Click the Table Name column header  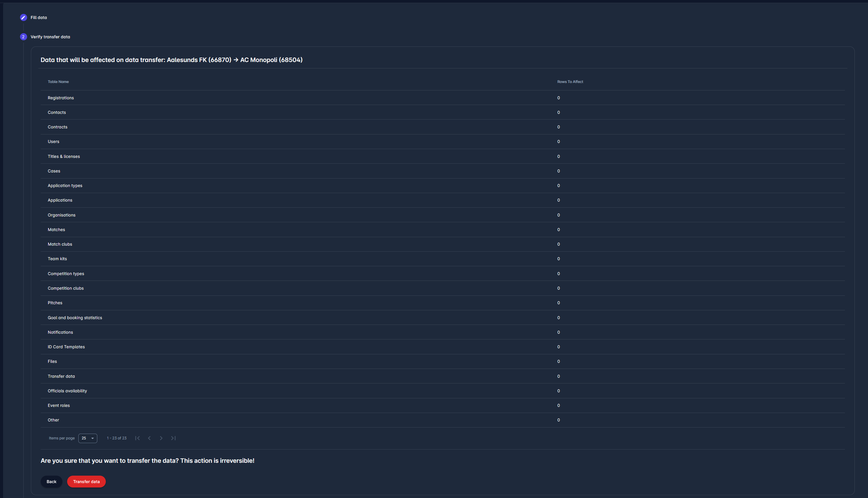58,82
